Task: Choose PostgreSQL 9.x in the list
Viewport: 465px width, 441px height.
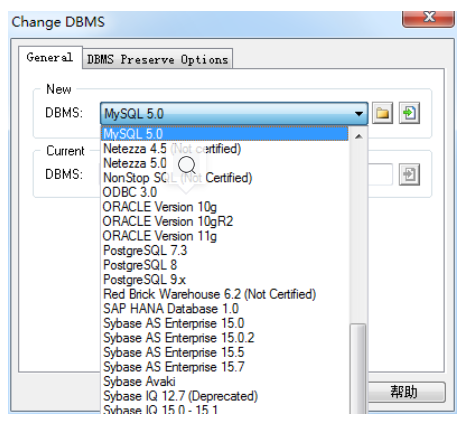Action: [x=224, y=280]
